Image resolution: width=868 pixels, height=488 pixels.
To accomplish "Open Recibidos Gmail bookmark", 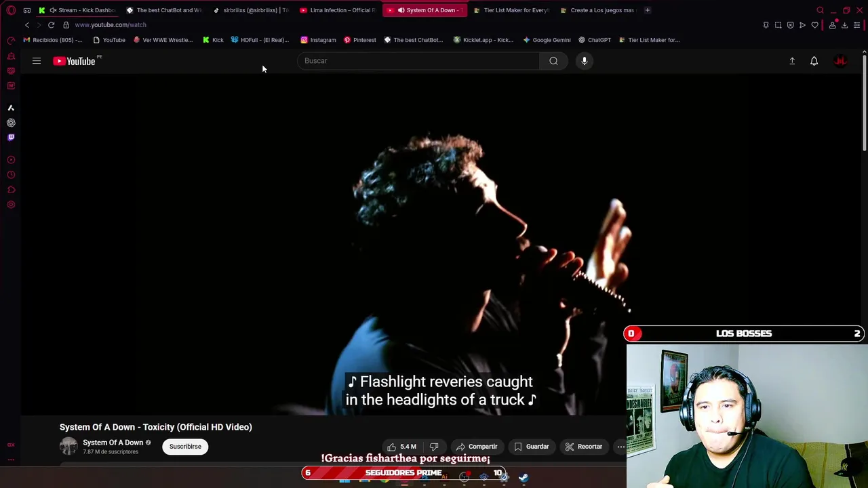I will pos(52,40).
